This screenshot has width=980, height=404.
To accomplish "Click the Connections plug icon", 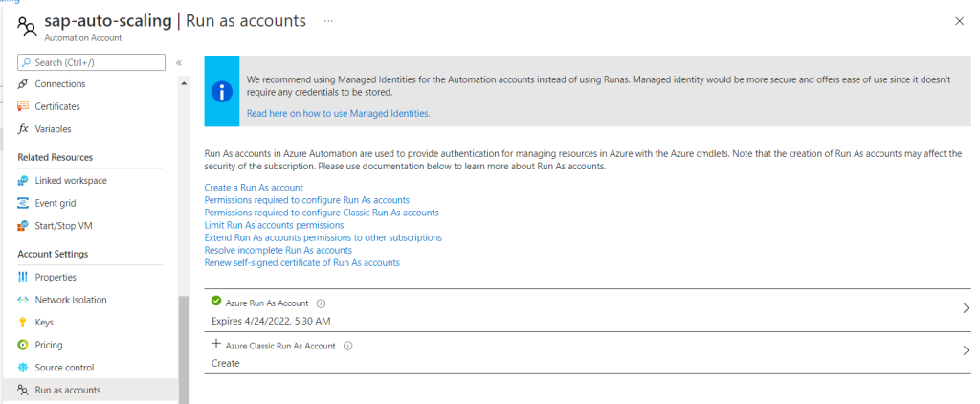I will [x=23, y=84].
